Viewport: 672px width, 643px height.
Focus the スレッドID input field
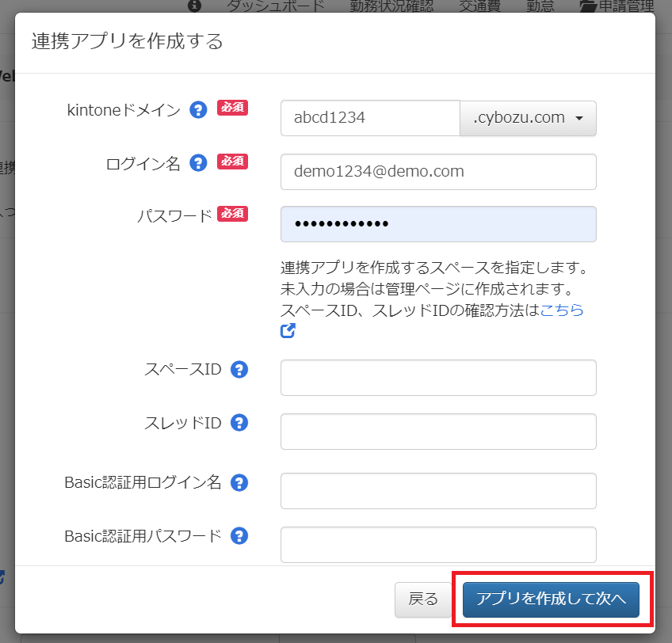point(438,432)
